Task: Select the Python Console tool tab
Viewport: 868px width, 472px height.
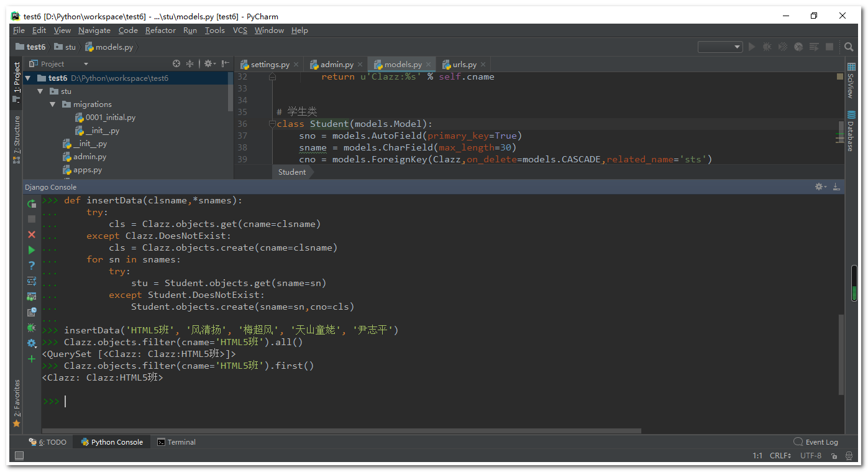Action: click(x=112, y=442)
